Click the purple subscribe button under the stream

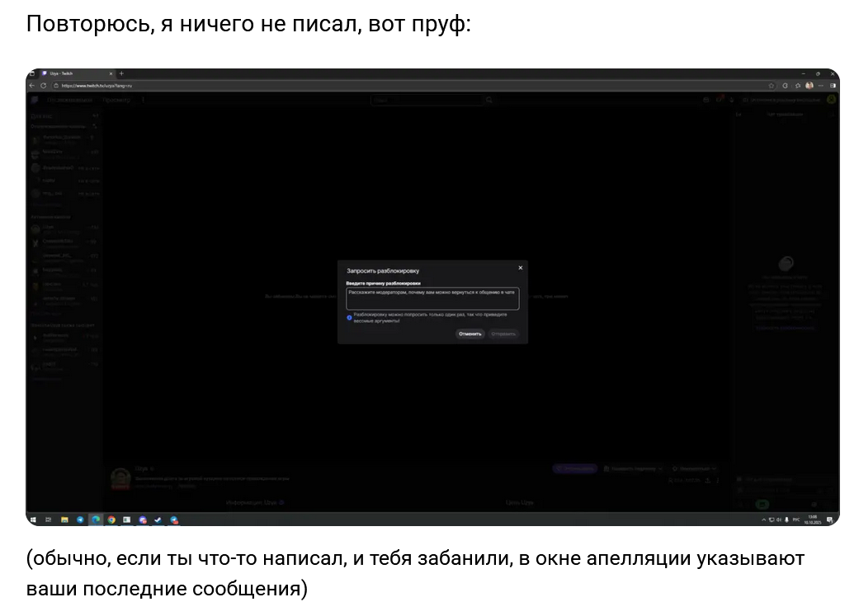574,468
